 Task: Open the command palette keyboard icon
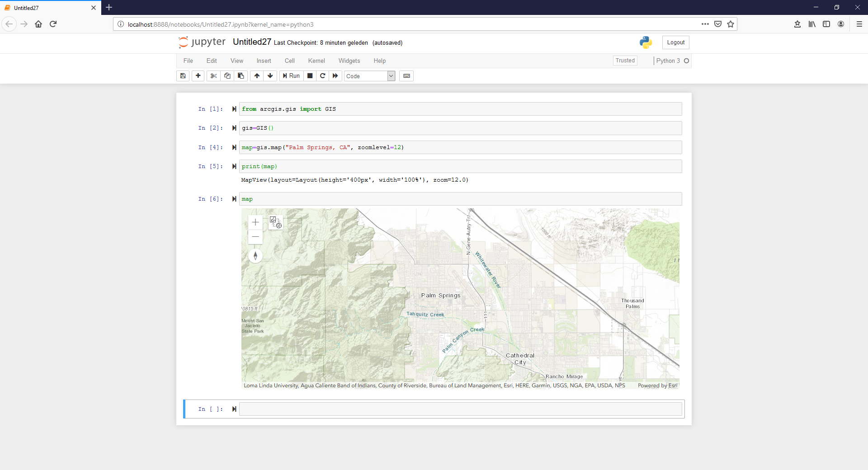(406, 76)
